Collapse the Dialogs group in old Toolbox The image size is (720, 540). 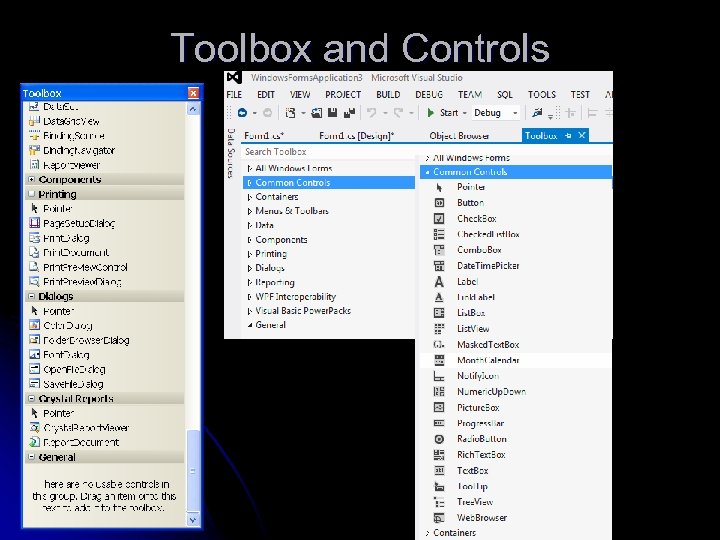[32, 296]
